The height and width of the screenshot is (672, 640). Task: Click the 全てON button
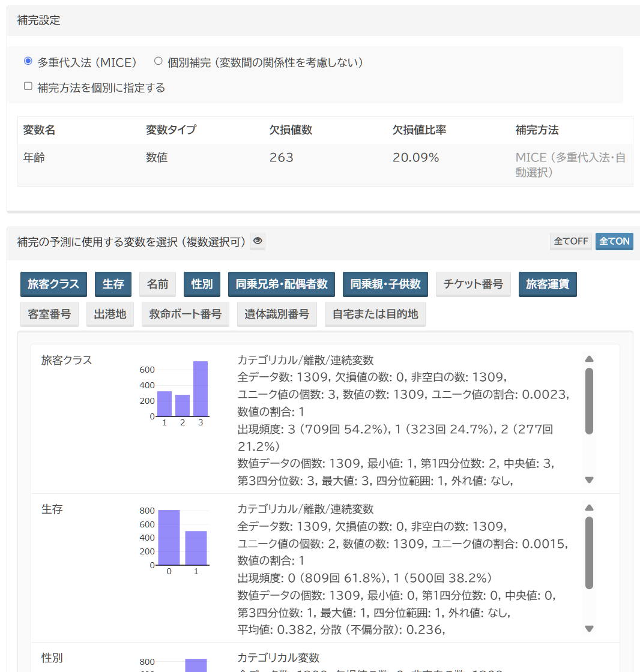pos(614,241)
